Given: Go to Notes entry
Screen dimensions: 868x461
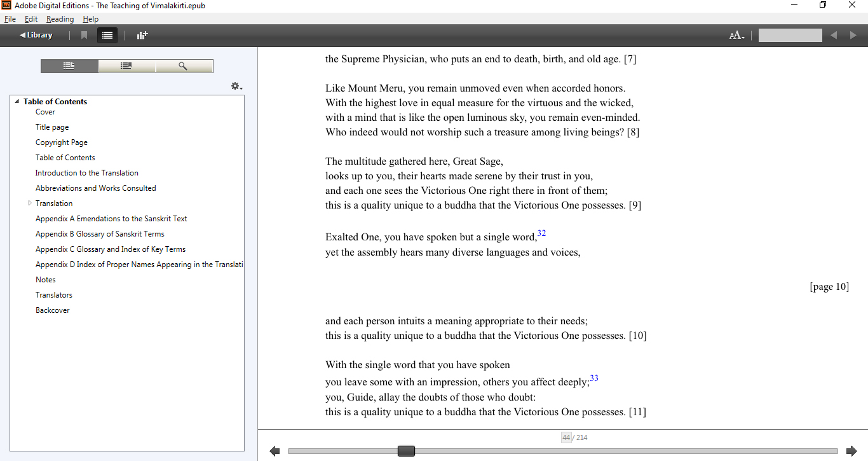Looking at the screenshot, I should pyautogui.click(x=46, y=280).
